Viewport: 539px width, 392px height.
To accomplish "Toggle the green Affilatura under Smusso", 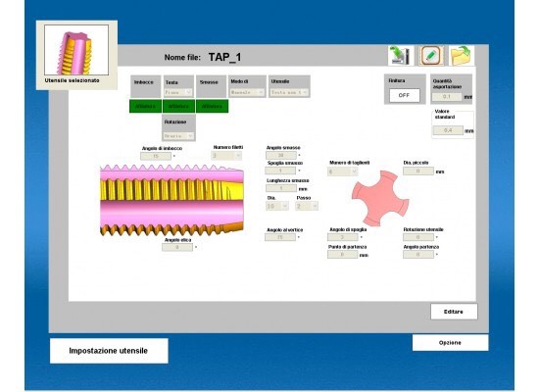I will tap(212, 106).
